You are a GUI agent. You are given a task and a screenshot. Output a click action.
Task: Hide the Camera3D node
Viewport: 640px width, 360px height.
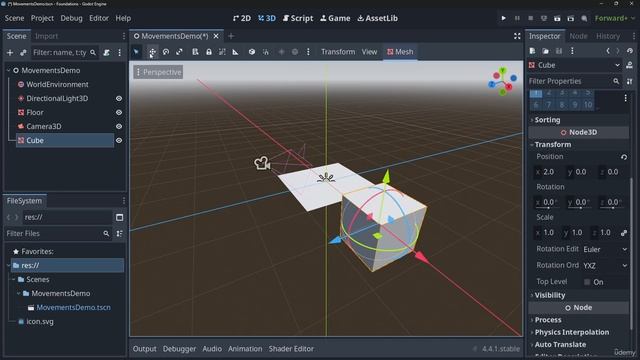pos(119,127)
